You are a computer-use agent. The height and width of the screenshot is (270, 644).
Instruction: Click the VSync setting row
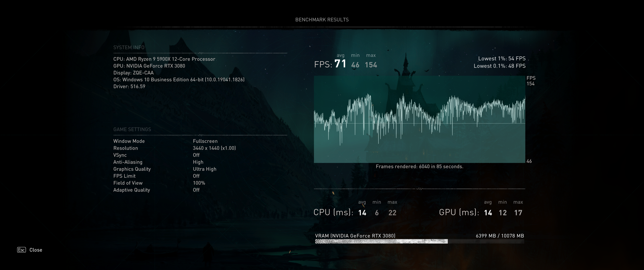click(120, 155)
